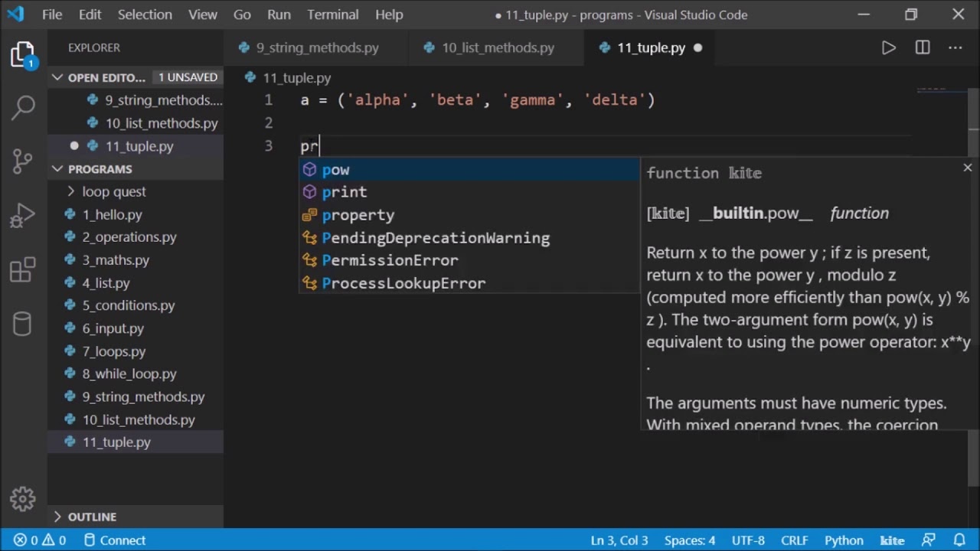This screenshot has height=551, width=980.
Task: Open the File menu
Action: tap(52, 15)
